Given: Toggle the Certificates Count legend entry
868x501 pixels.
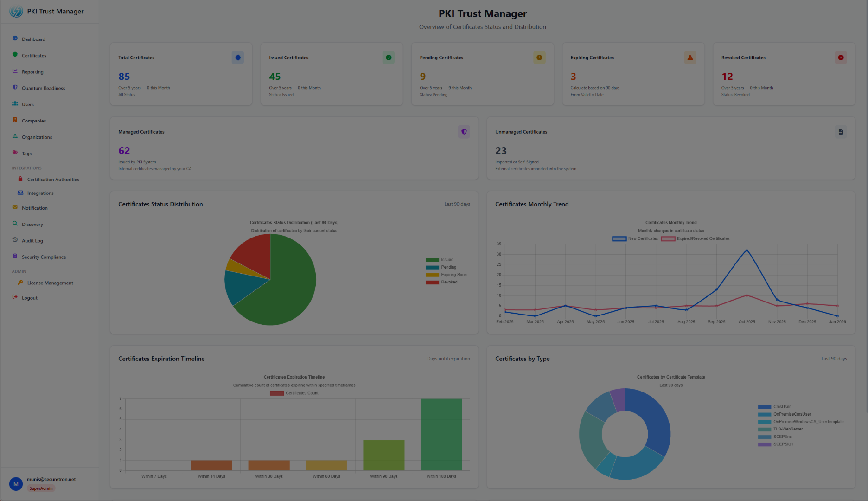Looking at the screenshot, I should 294,393.
